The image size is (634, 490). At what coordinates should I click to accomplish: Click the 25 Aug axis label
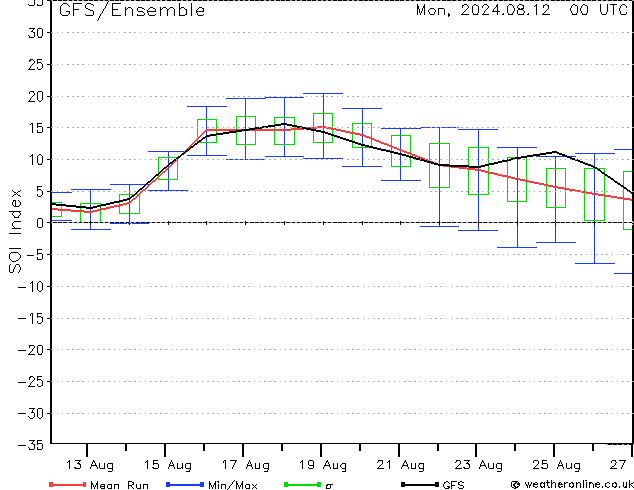click(556, 465)
